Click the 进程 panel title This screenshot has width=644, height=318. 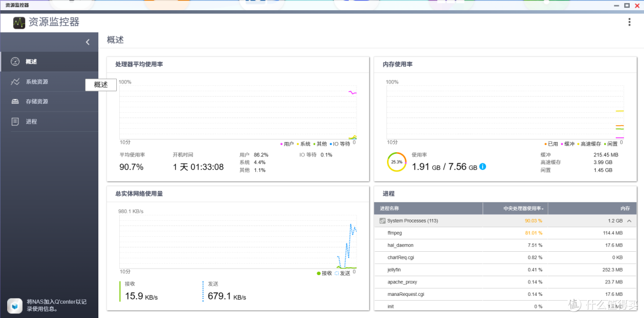[389, 193]
